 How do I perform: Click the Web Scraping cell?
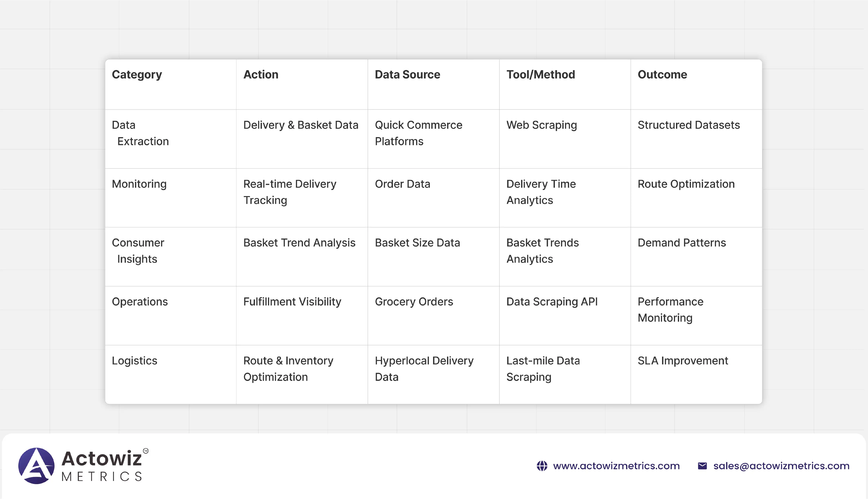pos(542,125)
